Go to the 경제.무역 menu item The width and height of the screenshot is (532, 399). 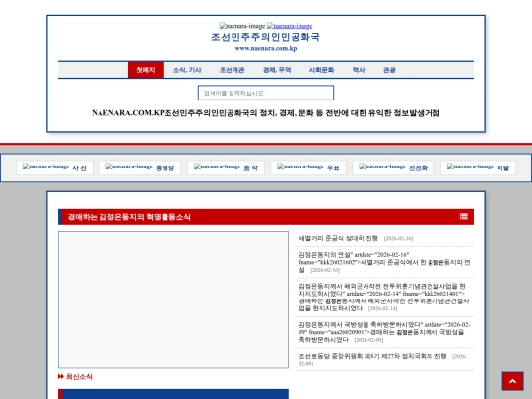click(277, 70)
